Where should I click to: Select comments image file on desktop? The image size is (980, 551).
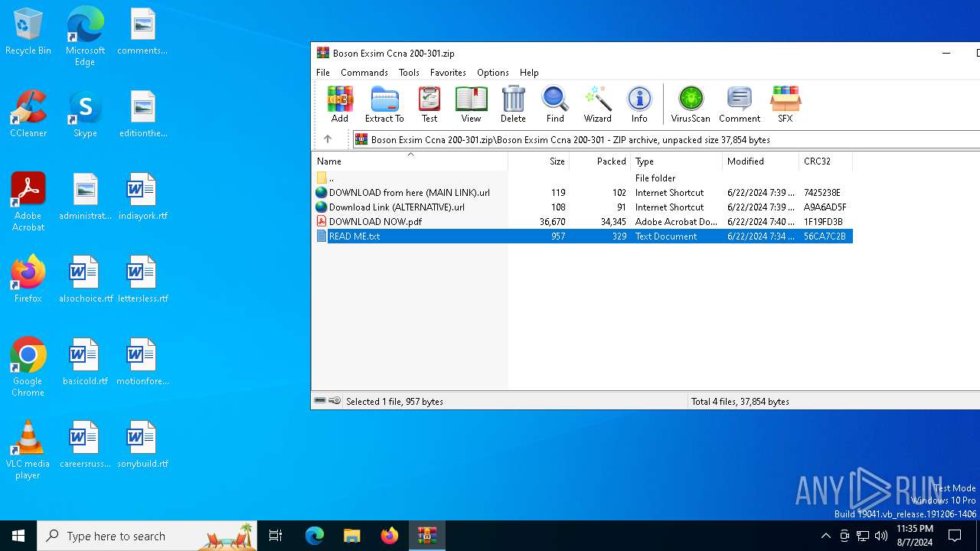click(x=142, y=31)
